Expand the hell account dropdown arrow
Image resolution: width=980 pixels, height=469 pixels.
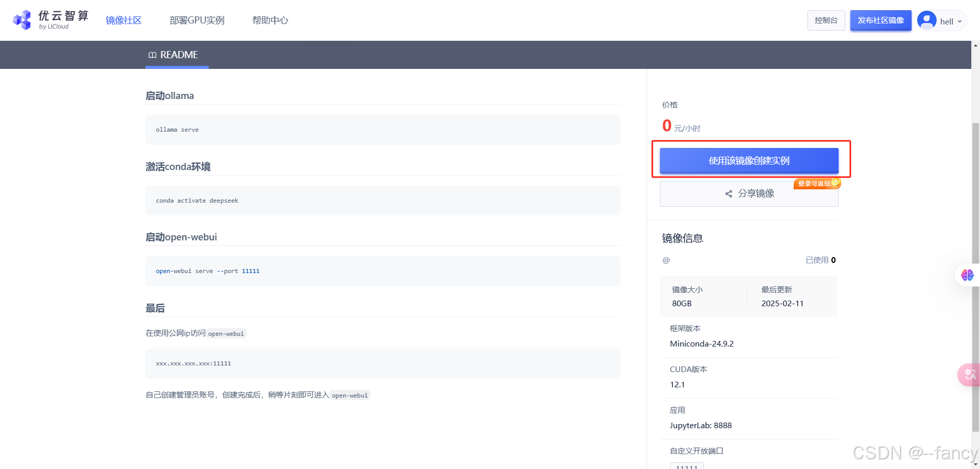click(960, 21)
